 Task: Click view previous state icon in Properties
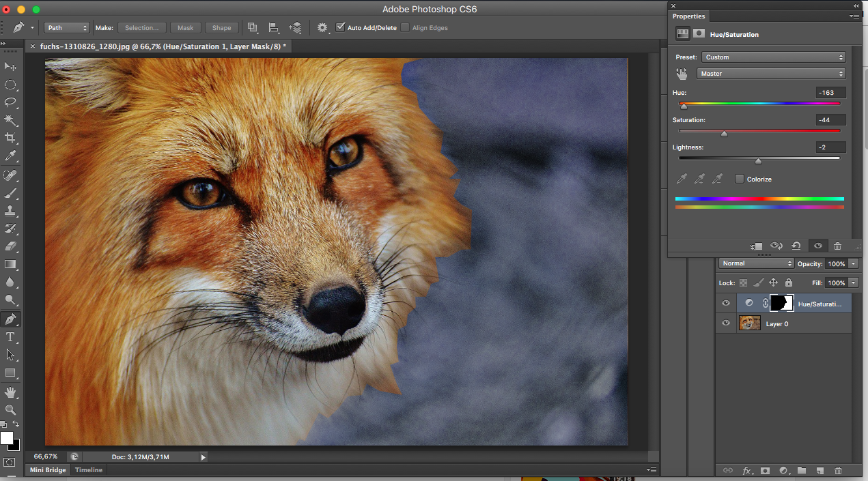(776, 246)
